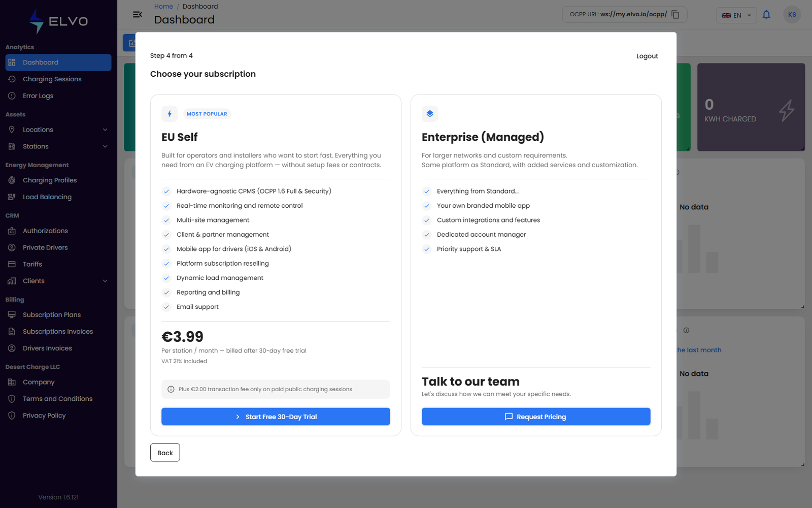Image resolution: width=812 pixels, height=508 pixels.
Task: Expand the Locations submenu chevron
Action: (105, 130)
